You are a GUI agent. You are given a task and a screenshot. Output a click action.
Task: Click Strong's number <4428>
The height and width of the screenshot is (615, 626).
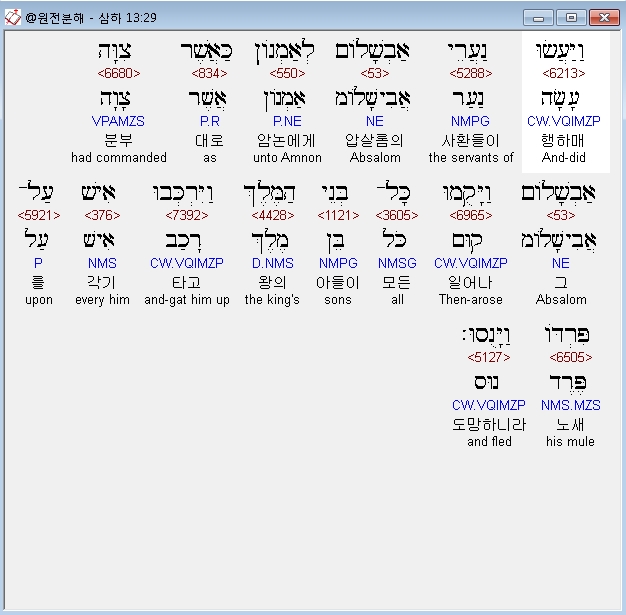(273, 215)
